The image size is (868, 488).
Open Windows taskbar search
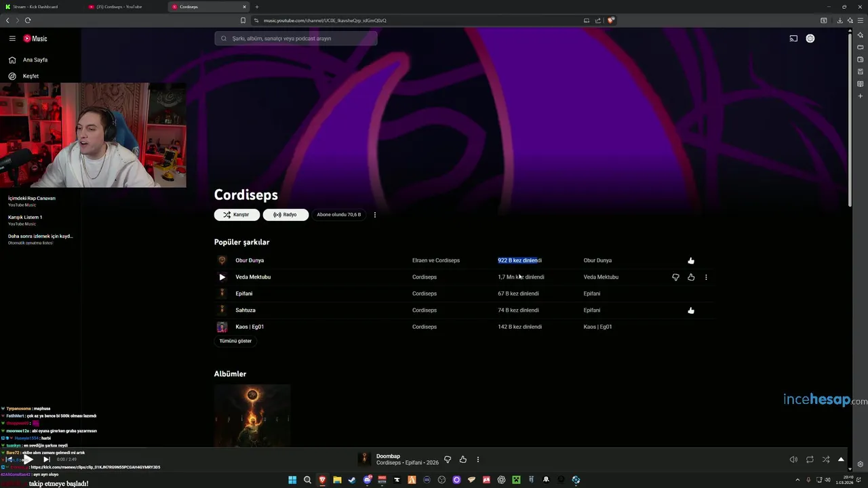pos(307,480)
